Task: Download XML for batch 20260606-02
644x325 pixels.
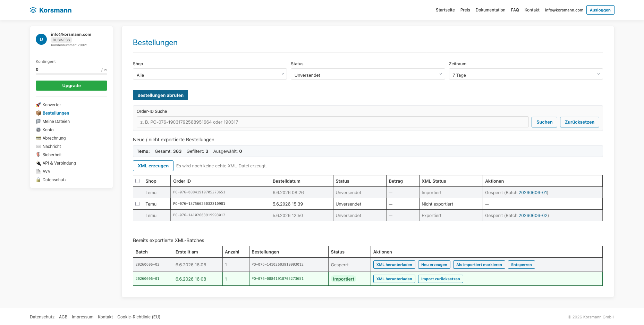Action: tap(394, 265)
